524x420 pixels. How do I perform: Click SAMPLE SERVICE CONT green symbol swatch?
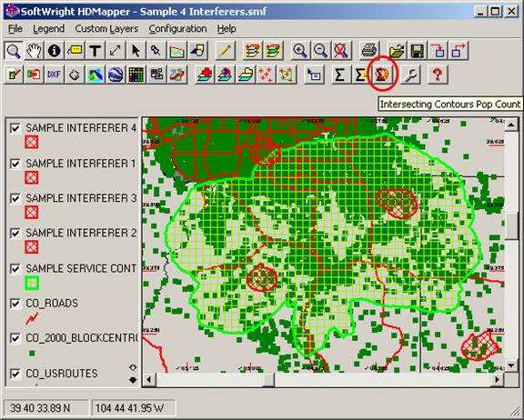pyautogui.click(x=32, y=283)
